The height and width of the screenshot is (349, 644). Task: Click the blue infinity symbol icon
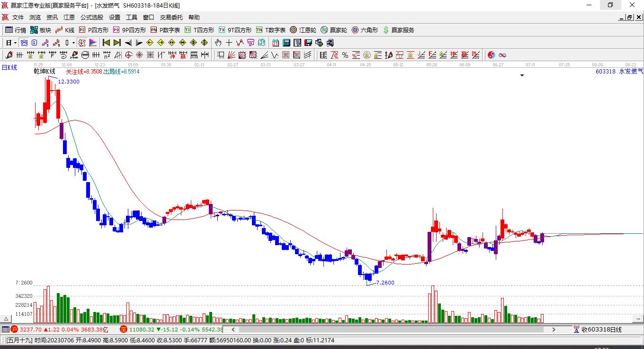(x=502, y=55)
